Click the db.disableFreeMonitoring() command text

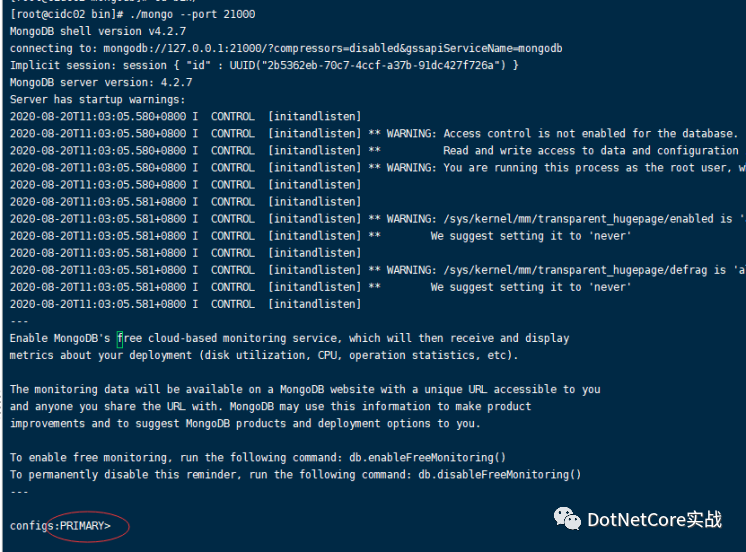(x=500, y=475)
